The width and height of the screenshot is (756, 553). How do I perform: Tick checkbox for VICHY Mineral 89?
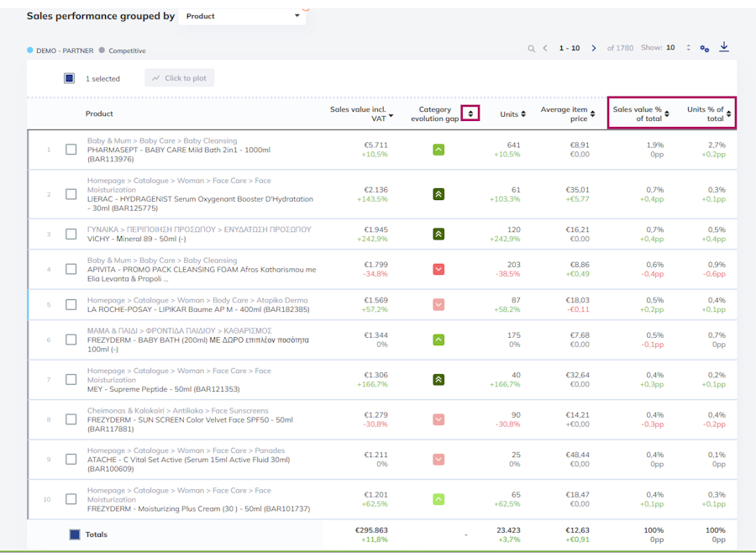[x=71, y=234]
